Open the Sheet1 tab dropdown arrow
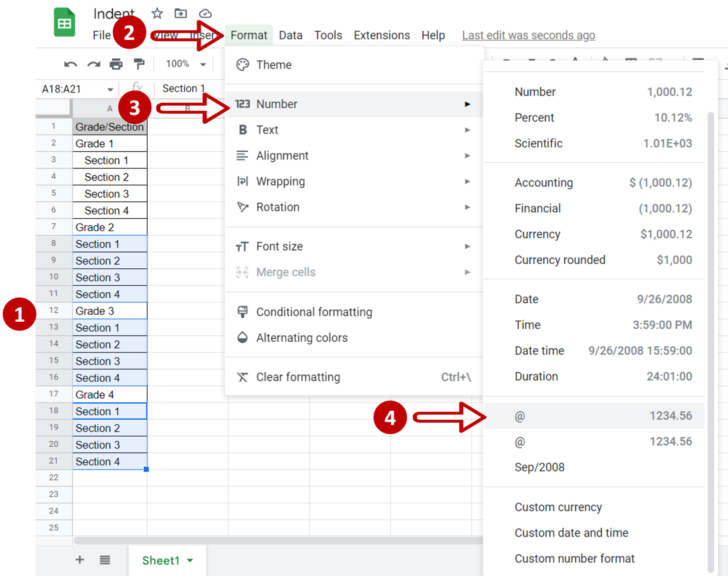728x576 pixels. click(x=190, y=560)
